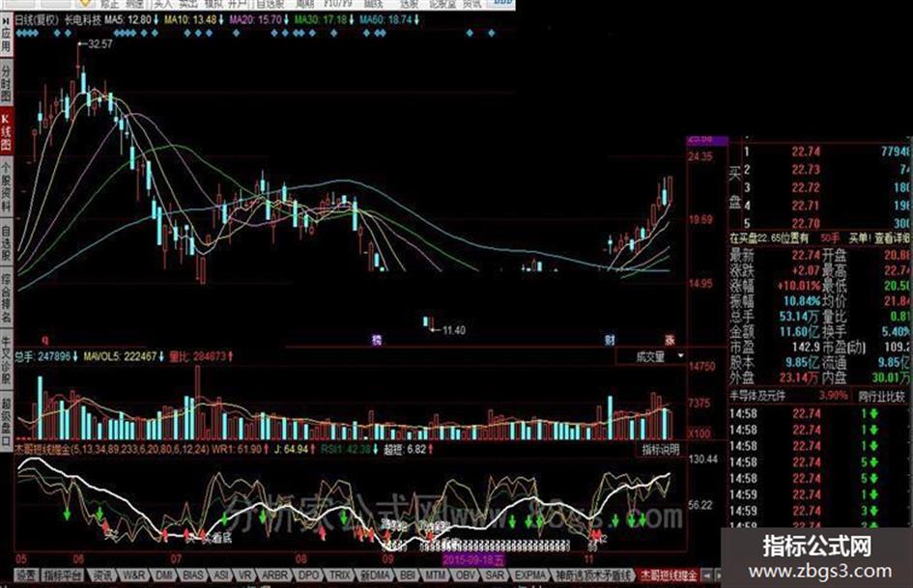Open 个股资料 from the sidebar

pos(6,188)
